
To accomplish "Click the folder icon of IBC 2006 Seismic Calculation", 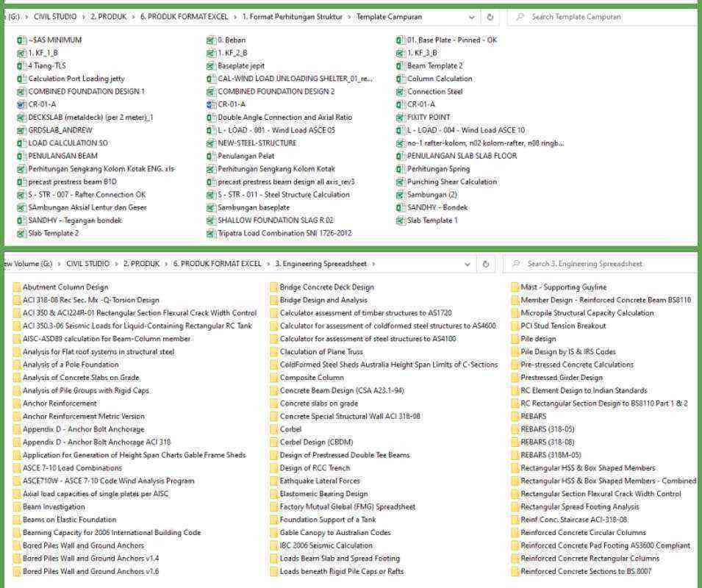I will (x=273, y=546).
